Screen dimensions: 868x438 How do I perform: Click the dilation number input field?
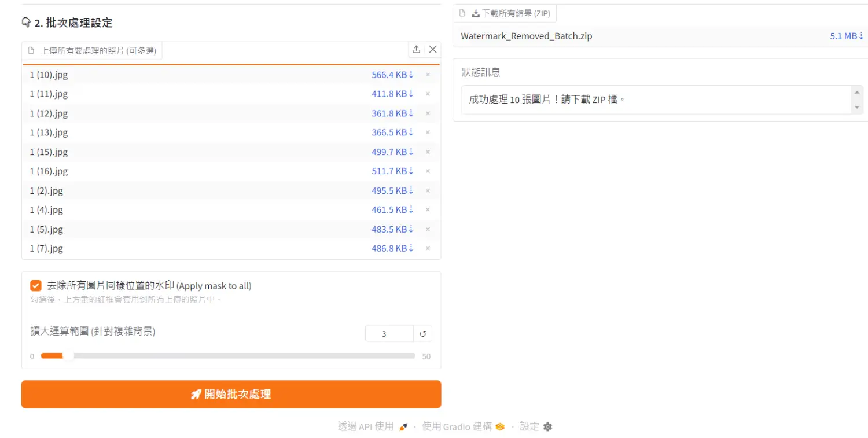point(389,333)
